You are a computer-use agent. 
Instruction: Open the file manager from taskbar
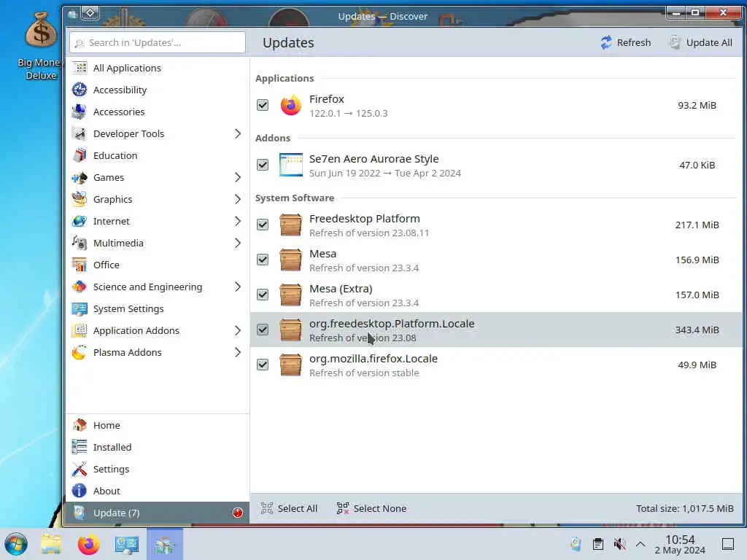(51, 544)
